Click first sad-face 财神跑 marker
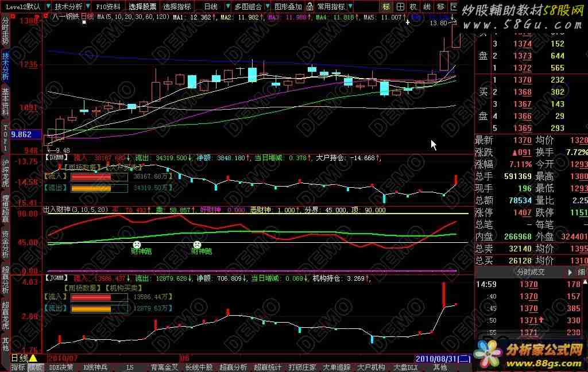Screen dimensions: 588x372 (137, 245)
